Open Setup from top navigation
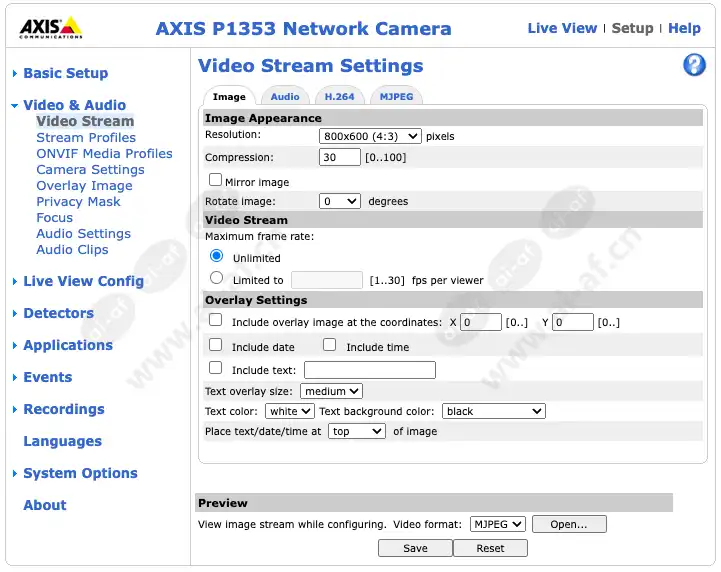The width and height of the screenshot is (721, 572). [x=632, y=28]
